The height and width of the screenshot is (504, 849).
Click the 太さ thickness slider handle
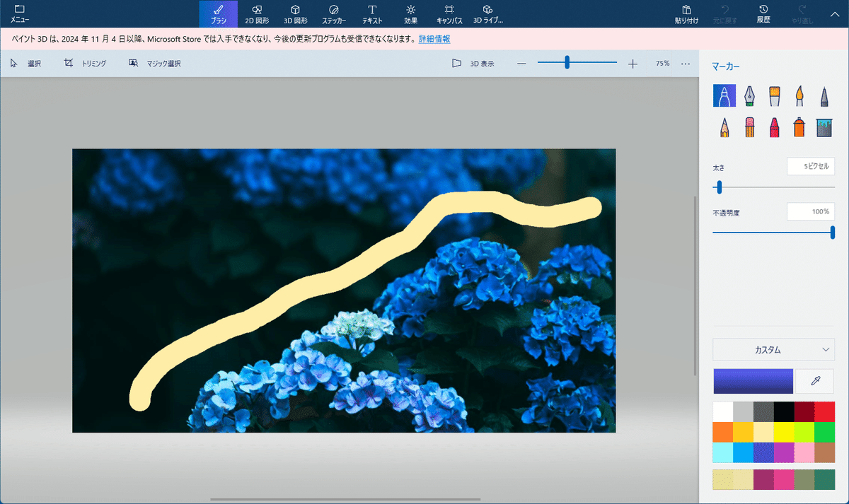[719, 187]
